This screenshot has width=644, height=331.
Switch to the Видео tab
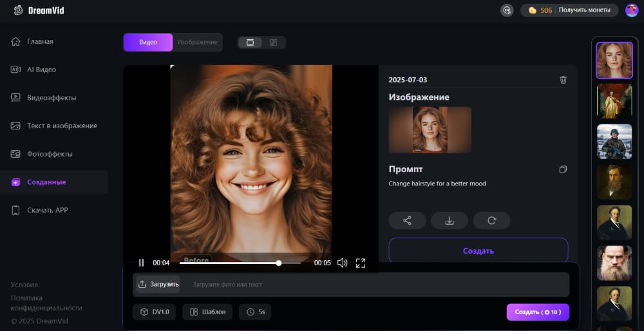(148, 43)
